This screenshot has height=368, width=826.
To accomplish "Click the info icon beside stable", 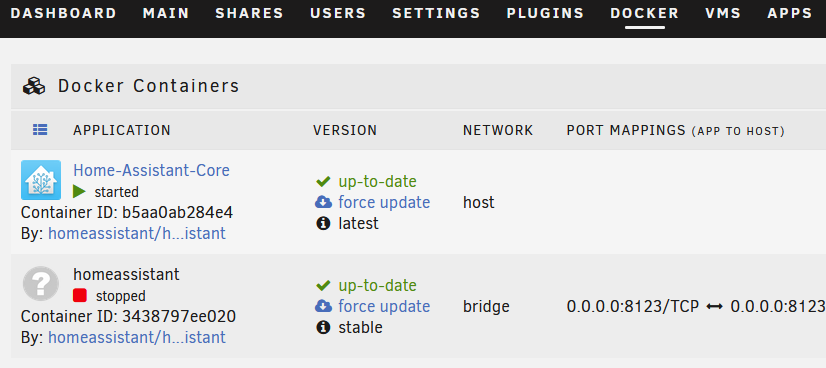I will click(x=322, y=327).
